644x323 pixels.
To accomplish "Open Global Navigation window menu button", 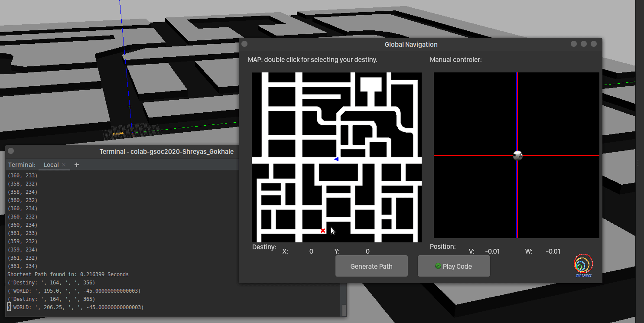I will 244,44.
